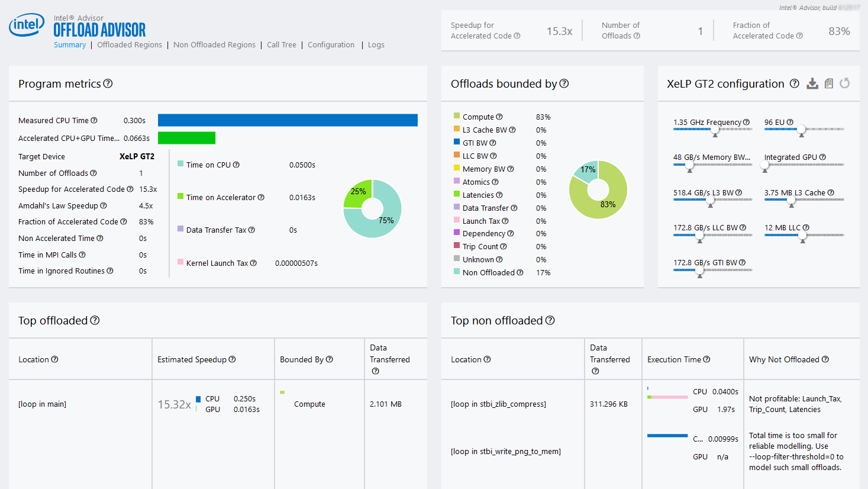Screen dimensions: 868x489
Task: Switch to Offloaded Regions tab
Action: [x=129, y=45]
